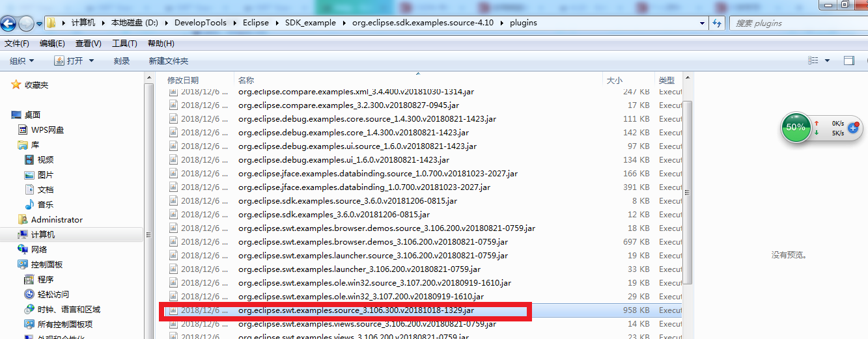The width and height of the screenshot is (868, 339).
Task: Open the 工具(T) menu
Action: (124, 44)
